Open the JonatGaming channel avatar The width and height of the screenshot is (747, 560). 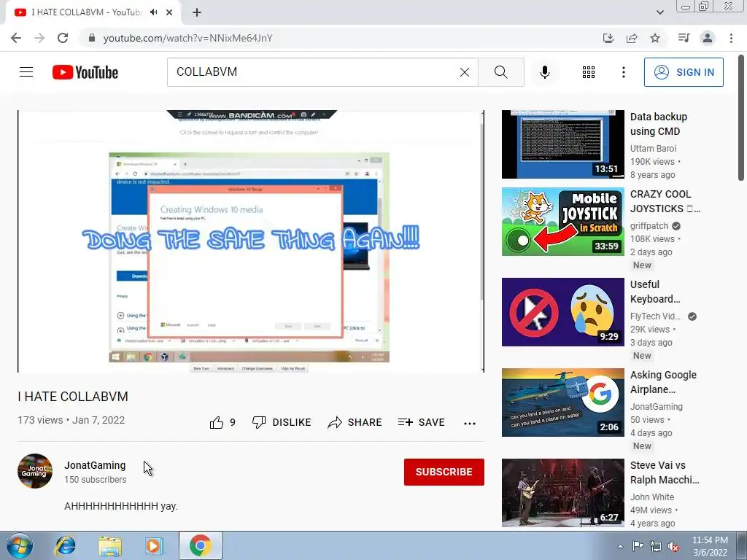click(x=35, y=471)
